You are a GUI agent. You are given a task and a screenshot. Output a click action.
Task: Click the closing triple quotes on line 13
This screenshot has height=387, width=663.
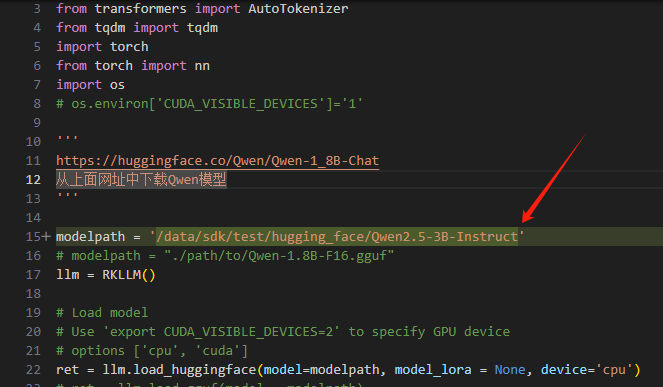[67, 195]
